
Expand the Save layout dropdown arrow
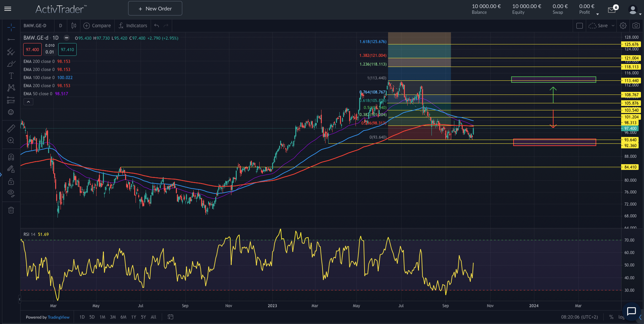(613, 26)
